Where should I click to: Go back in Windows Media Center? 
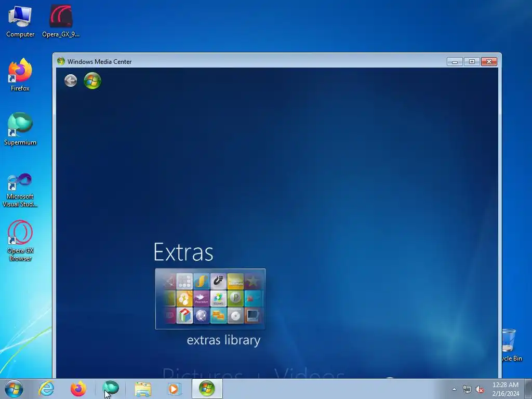click(71, 81)
